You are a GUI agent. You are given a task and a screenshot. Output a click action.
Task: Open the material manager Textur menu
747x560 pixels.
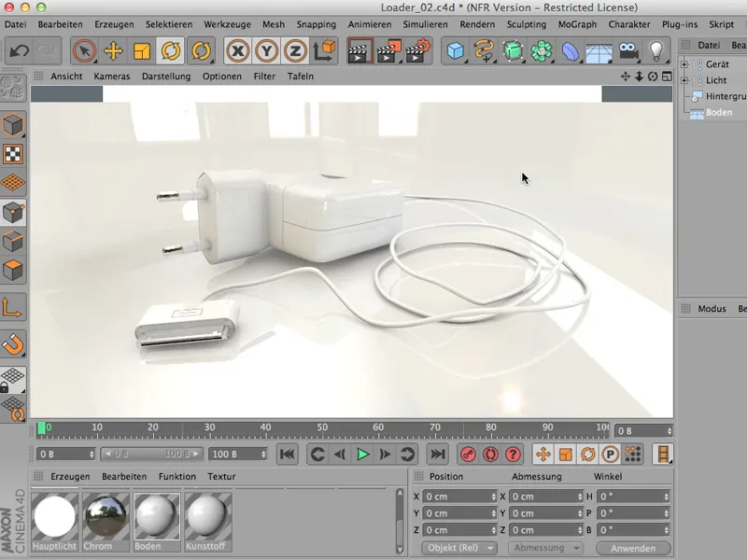coord(221,477)
